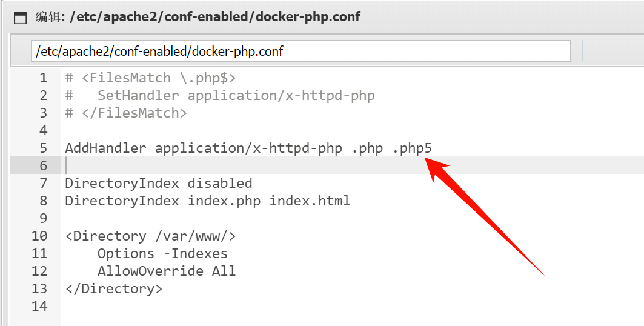This screenshot has height=326, width=644.
Task: Click the DirectoryIndex disabled line
Action: [159, 184]
